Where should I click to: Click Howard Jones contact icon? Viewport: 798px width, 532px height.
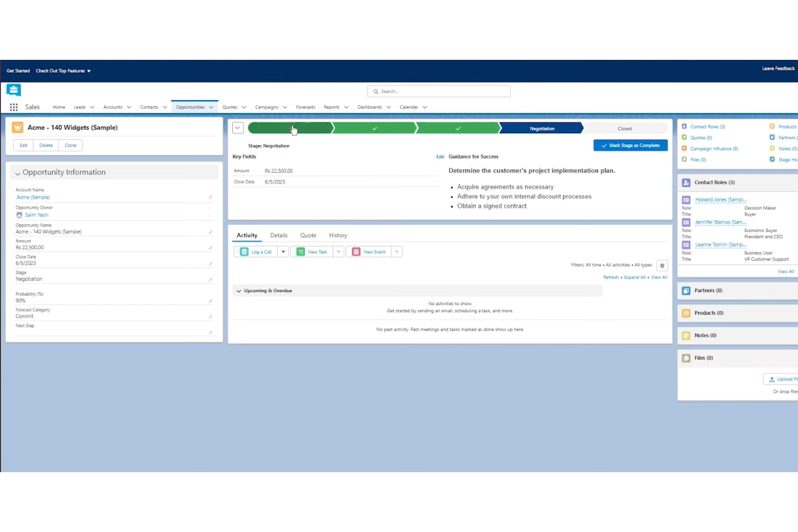click(686, 200)
